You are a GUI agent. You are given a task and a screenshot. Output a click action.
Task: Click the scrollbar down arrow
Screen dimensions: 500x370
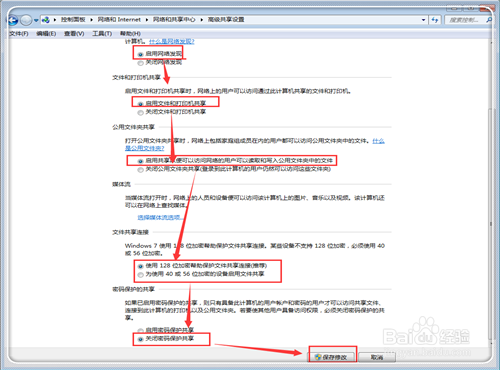(x=490, y=343)
